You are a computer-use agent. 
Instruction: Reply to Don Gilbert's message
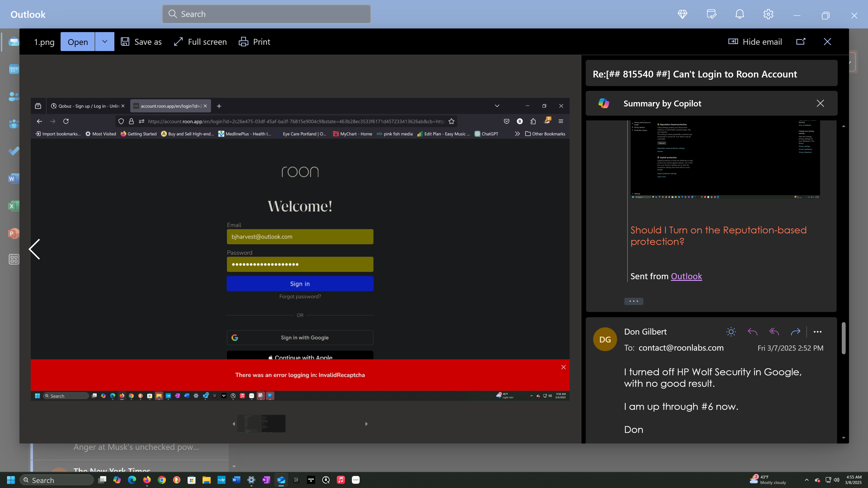click(752, 332)
